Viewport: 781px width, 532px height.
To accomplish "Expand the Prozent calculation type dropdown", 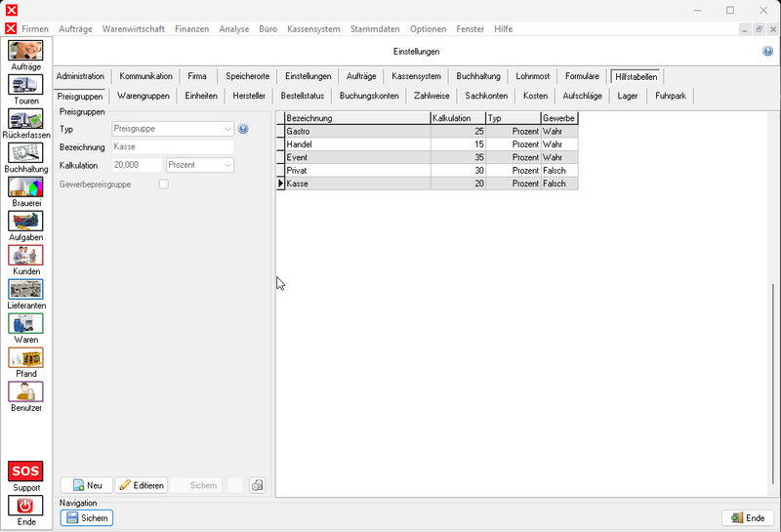I will coord(227,165).
